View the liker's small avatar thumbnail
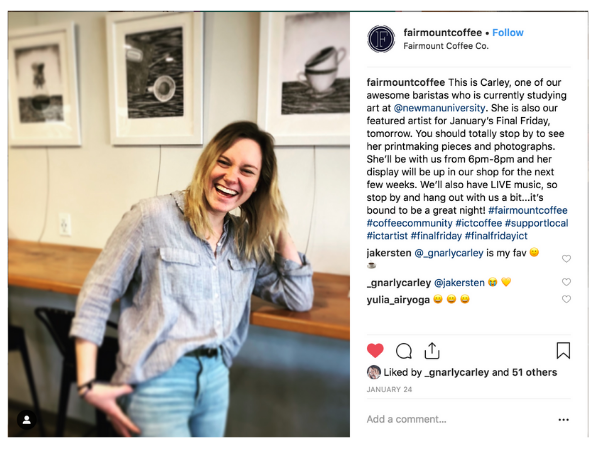 (373, 372)
